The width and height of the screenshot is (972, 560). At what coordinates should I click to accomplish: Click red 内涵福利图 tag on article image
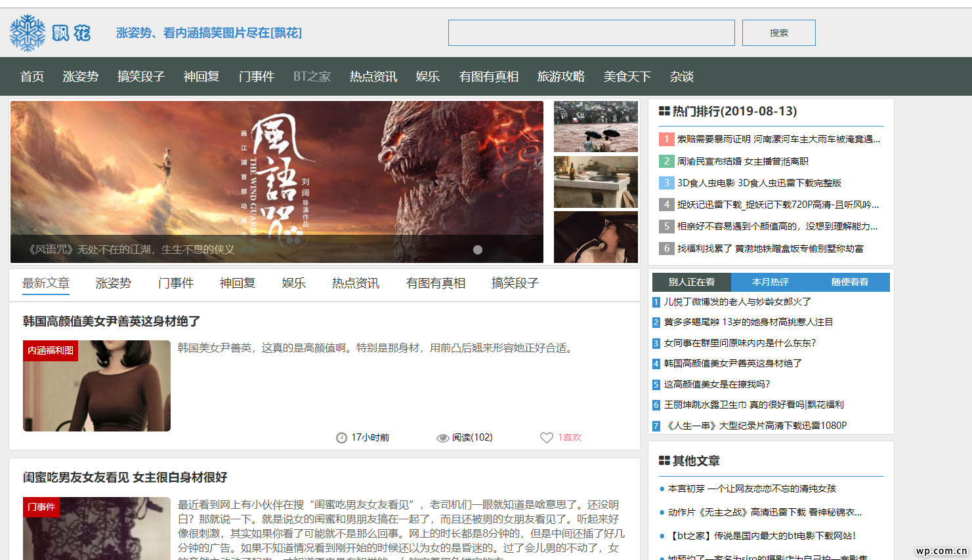coord(51,351)
